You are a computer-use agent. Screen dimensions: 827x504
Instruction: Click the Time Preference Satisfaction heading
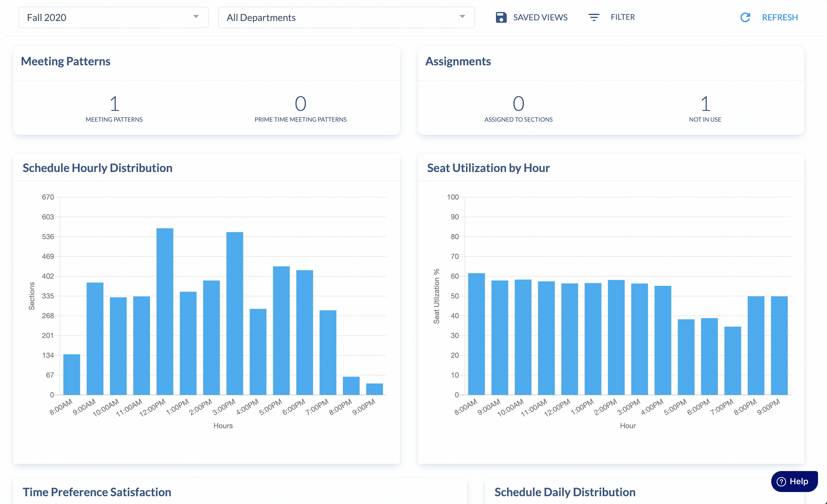tap(97, 492)
